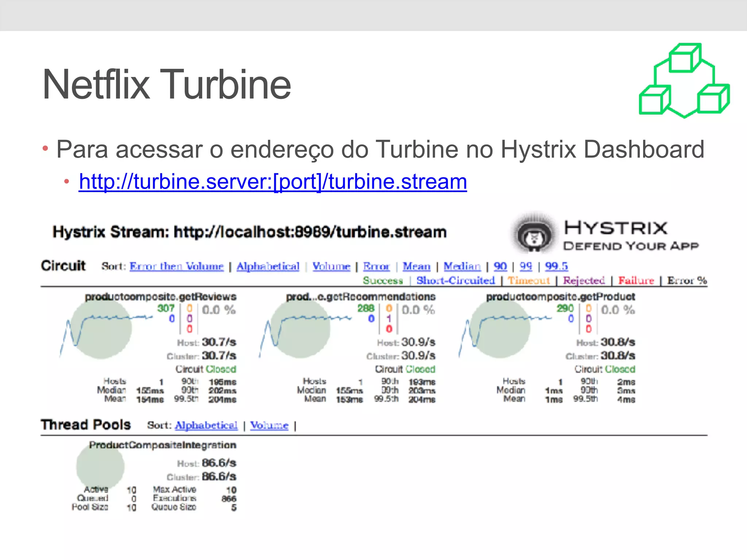Select the prod...e.getRecommendations circuit title
The width and height of the screenshot is (747, 560).
click(361, 297)
